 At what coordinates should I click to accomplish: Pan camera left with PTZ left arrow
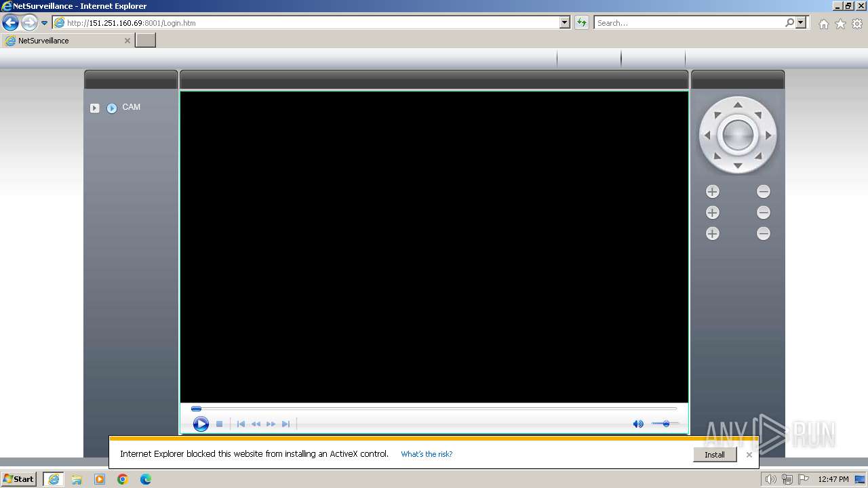[x=707, y=136]
